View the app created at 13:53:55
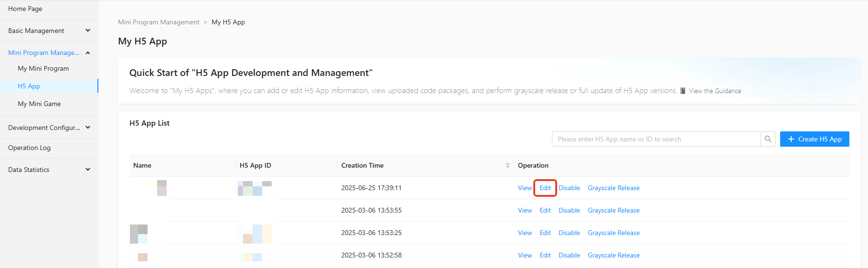The height and width of the screenshot is (268, 868). point(525,210)
